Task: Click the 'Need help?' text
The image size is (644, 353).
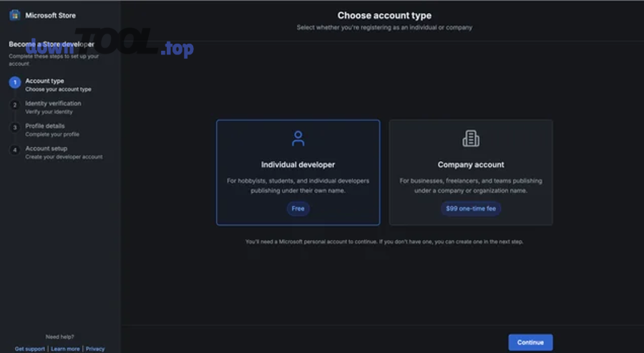Action: pos(59,337)
